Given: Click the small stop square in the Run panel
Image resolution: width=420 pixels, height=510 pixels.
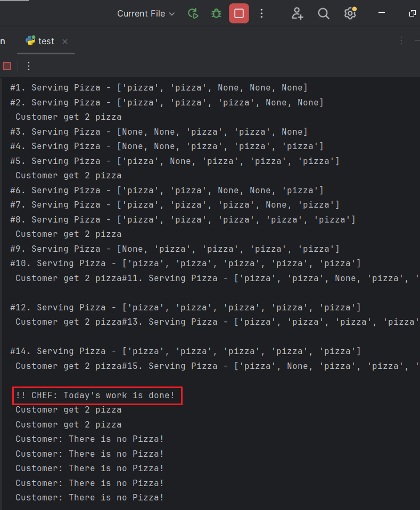Looking at the screenshot, I should point(7,66).
